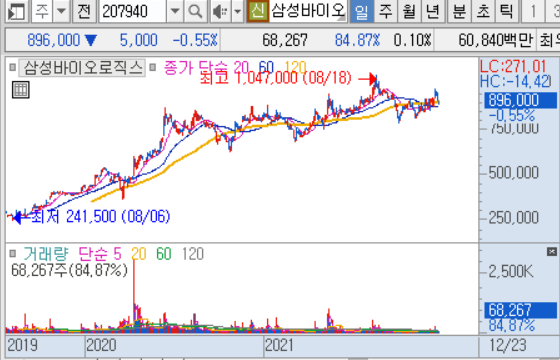This screenshot has height=360, width=560.
Task: Expand the 주 type dropdown arrow
Action: (x=61, y=11)
